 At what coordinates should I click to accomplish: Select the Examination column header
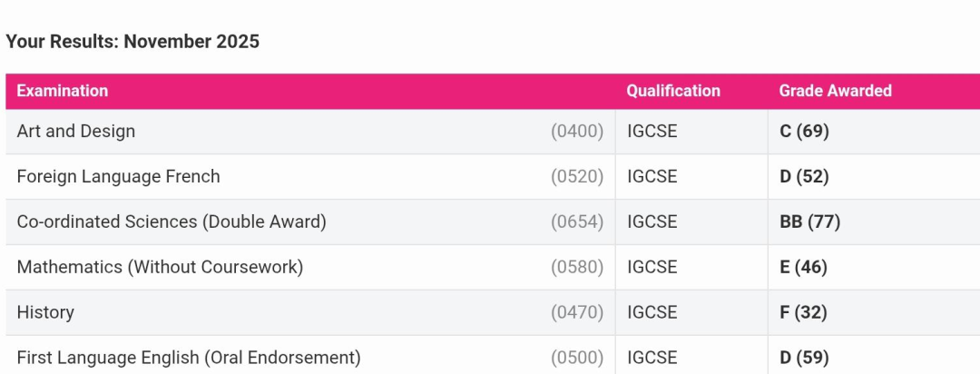pyautogui.click(x=63, y=91)
